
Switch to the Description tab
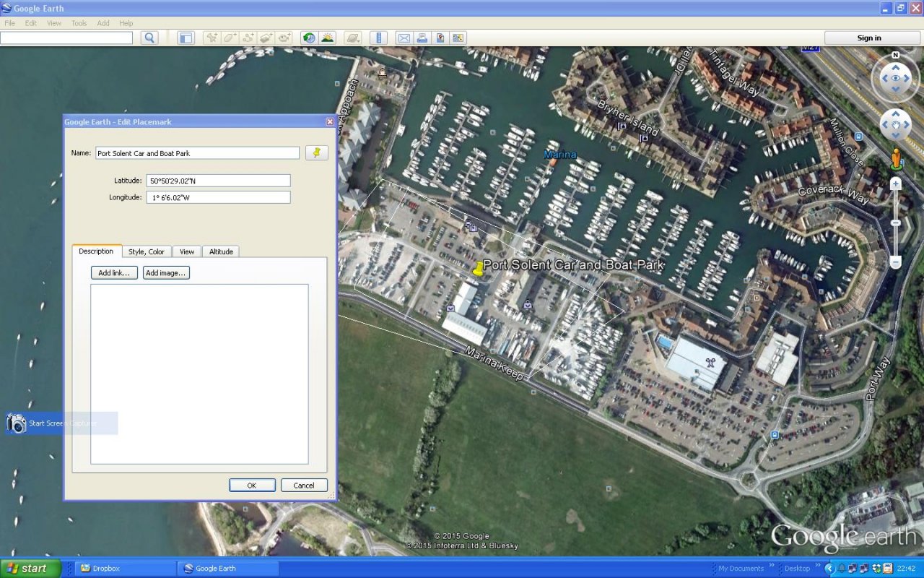click(x=96, y=251)
